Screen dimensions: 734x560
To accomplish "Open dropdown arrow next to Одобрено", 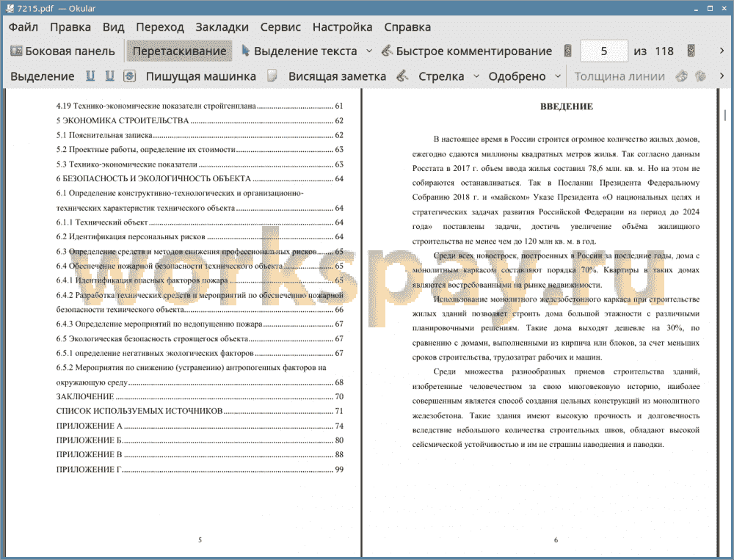I will (558, 76).
